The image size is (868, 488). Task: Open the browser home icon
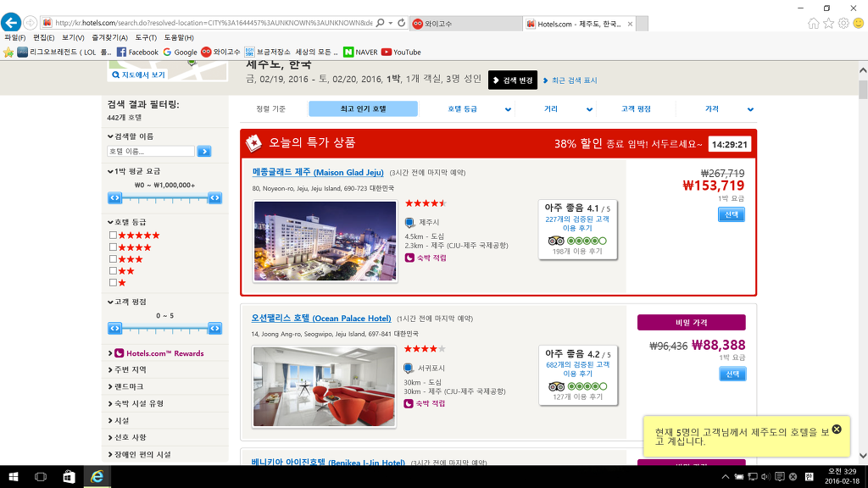click(x=813, y=23)
